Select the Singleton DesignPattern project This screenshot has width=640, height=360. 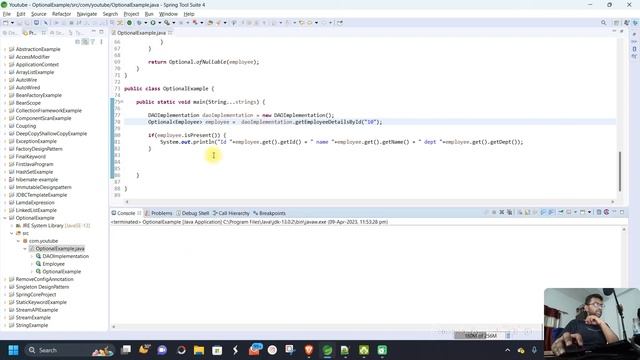coord(42,287)
